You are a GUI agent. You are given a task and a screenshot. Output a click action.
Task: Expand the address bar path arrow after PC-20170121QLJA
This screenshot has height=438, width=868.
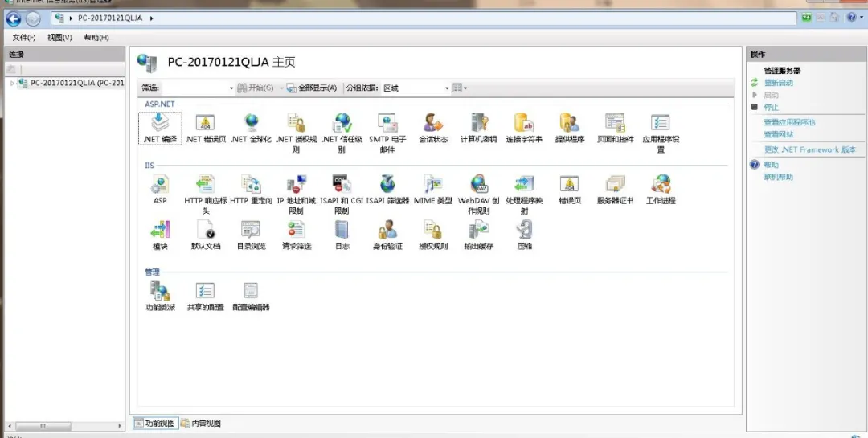tap(152, 18)
